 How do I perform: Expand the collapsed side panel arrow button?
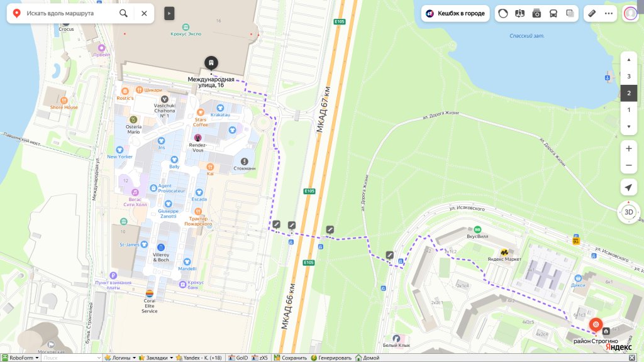tap(169, 13)
